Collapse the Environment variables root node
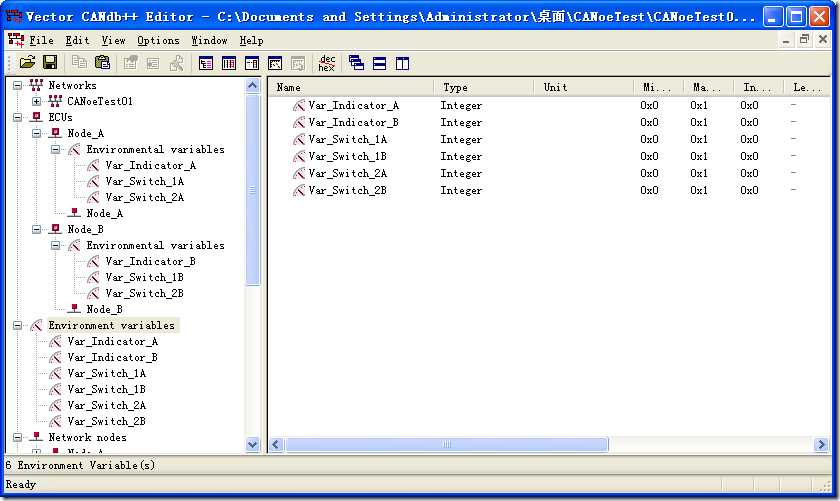 point(18,325)
